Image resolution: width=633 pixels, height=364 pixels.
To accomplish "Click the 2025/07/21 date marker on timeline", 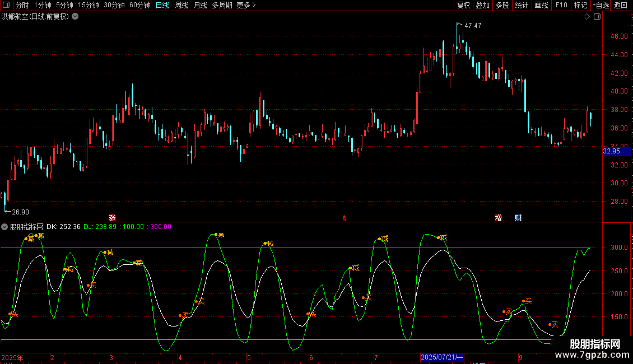I will (441, 357).
